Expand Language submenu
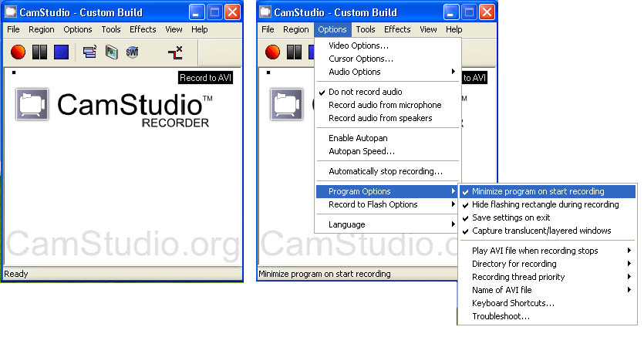The height and width of the screenshot is (337, 644). click(388, 224)
